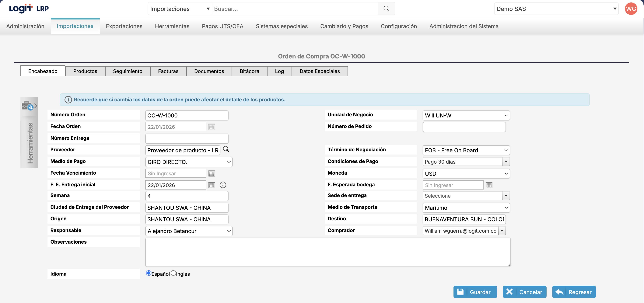644x303 pixels.
Task: Click info icon beside F. E. Entrega inicial
Action: tap(223, 185)
